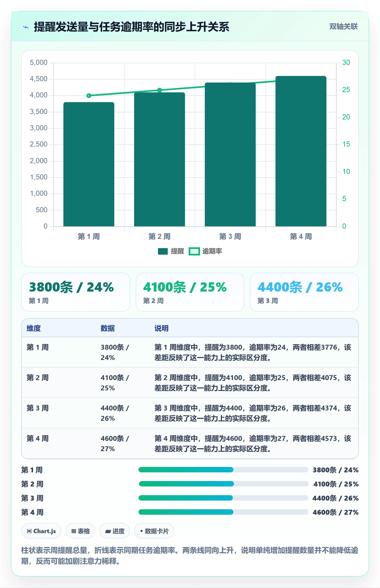Click the 5,000 left axis label

pyautogui.click(x=39, y=63)
